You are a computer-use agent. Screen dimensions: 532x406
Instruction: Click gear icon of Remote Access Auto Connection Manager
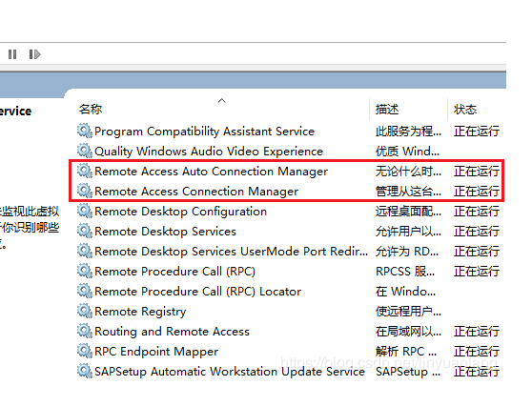85,171
